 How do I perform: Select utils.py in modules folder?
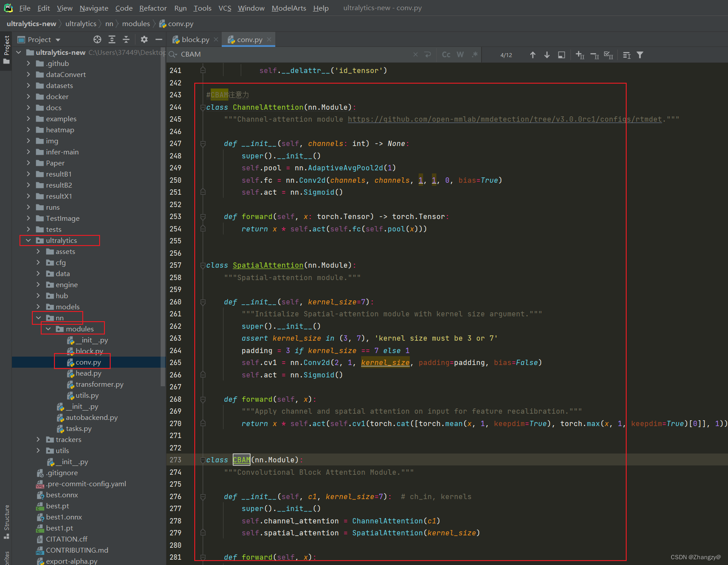(x=87, y=395)
